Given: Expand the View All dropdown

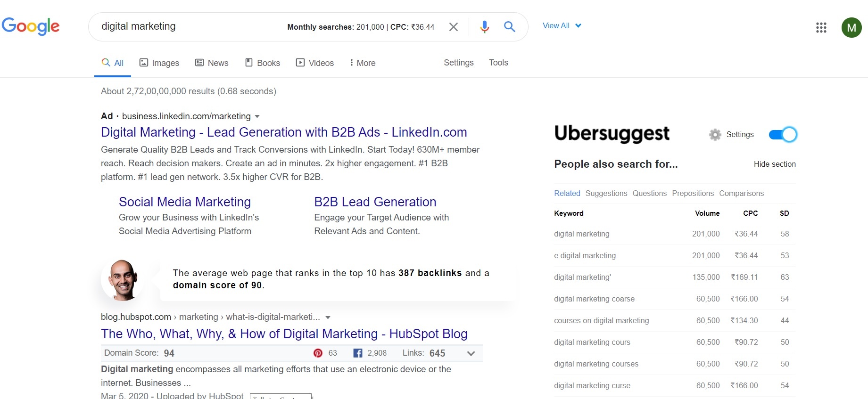Looking at the screenshot, I should pyautogui.click(x=562, y=25).
